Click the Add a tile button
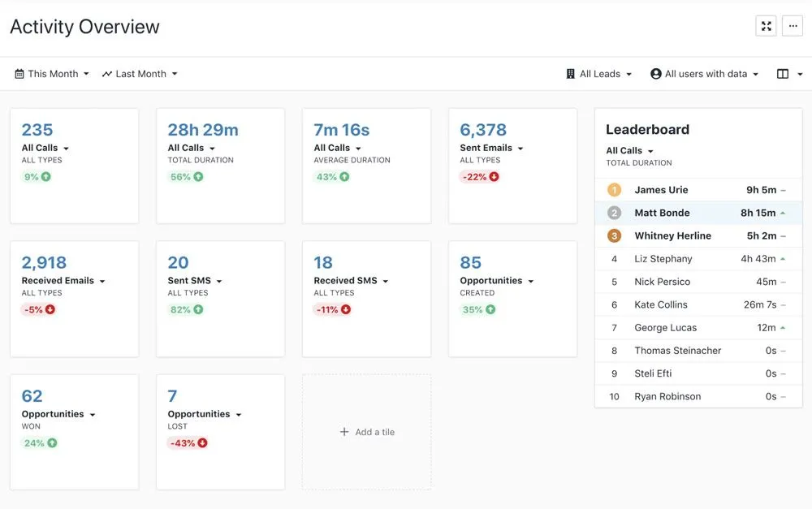812x509 pixels. pos(366,431)
